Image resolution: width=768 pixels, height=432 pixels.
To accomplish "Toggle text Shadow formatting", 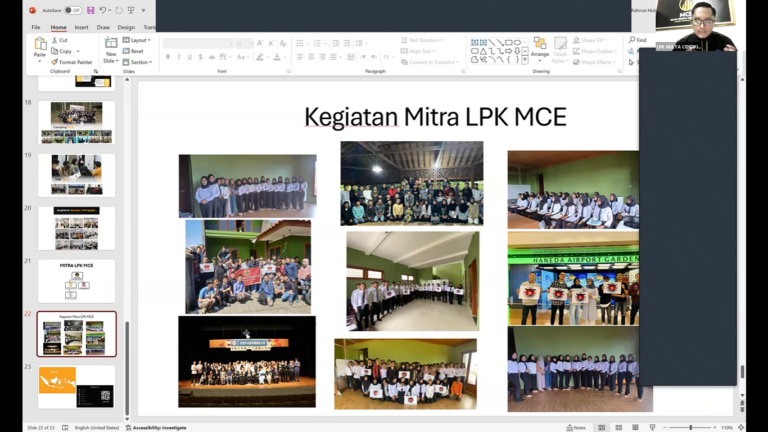I will pos(200,57).
